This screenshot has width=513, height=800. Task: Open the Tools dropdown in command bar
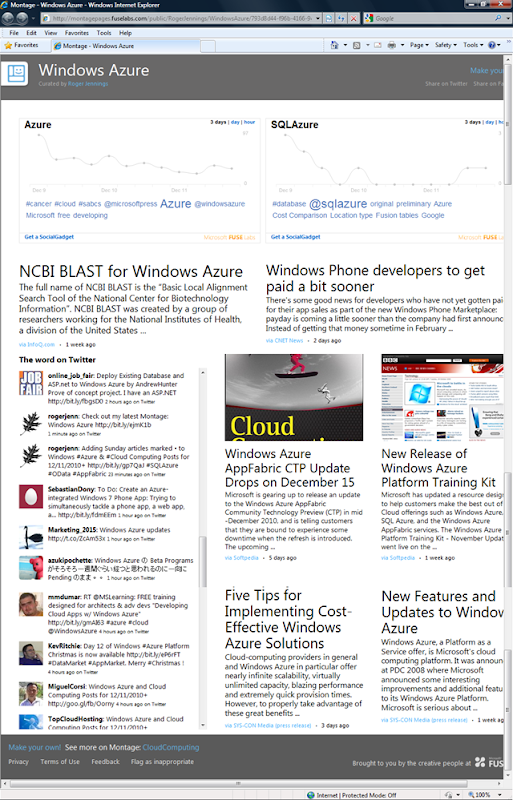click(x=473, y=45)
